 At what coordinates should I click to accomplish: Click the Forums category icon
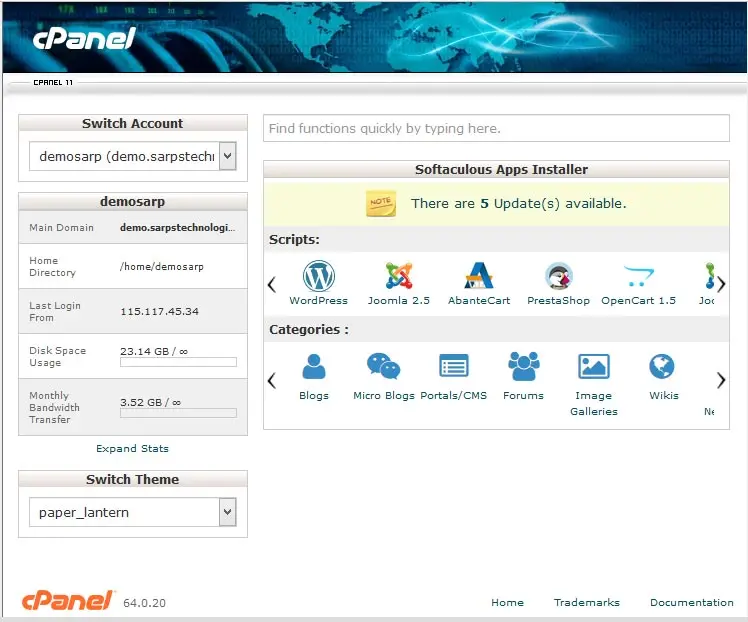pos(523,368)
